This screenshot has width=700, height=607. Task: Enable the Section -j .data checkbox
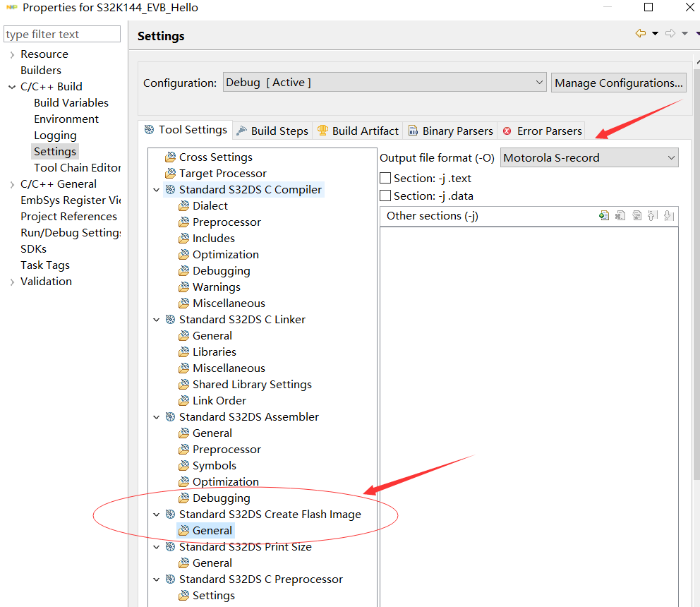tap(385, 196)
